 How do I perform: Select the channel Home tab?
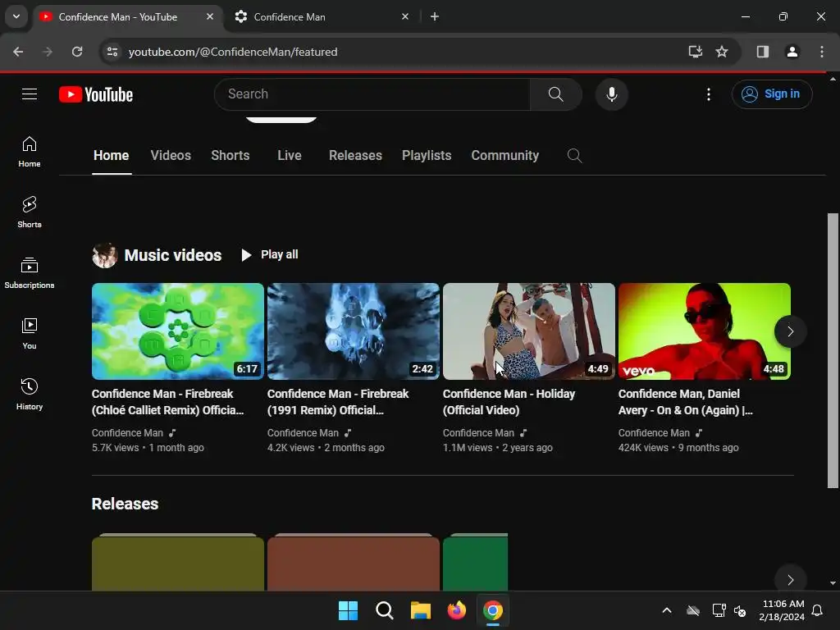point(112,155)
